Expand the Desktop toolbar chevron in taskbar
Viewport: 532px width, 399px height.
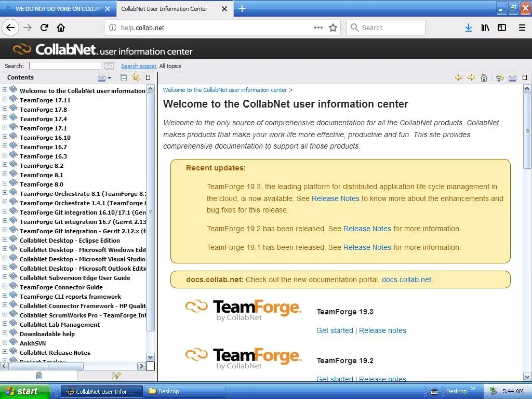click(x=474, y=388)
